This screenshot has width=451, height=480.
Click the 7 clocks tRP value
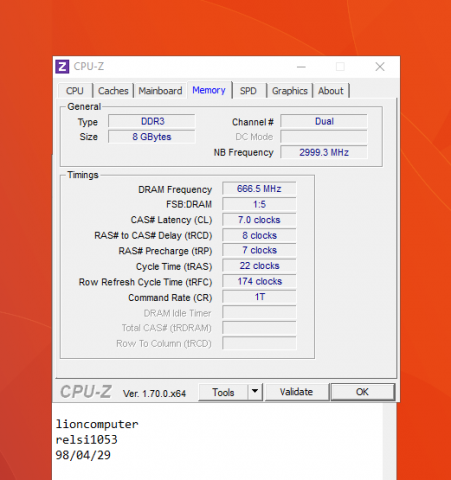click(259, 250)
